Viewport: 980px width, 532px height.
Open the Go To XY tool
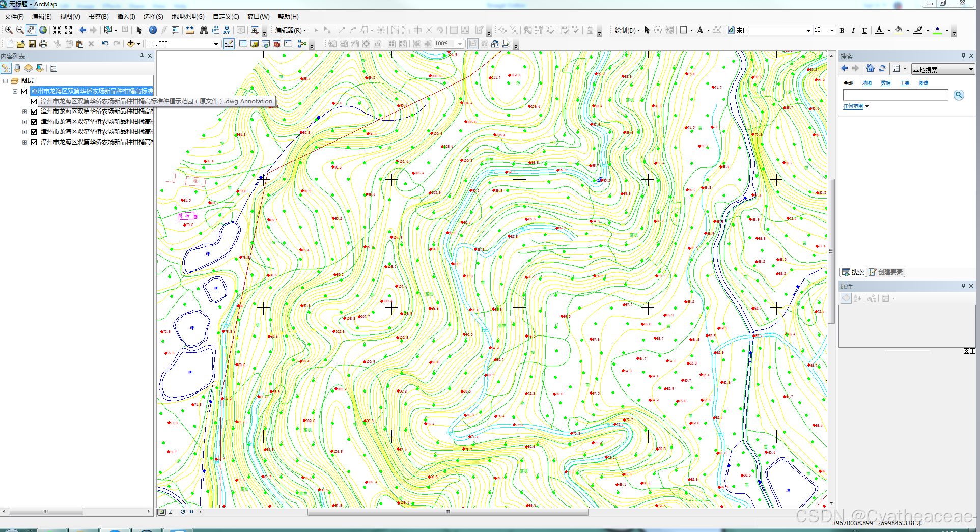coord(227,30)
